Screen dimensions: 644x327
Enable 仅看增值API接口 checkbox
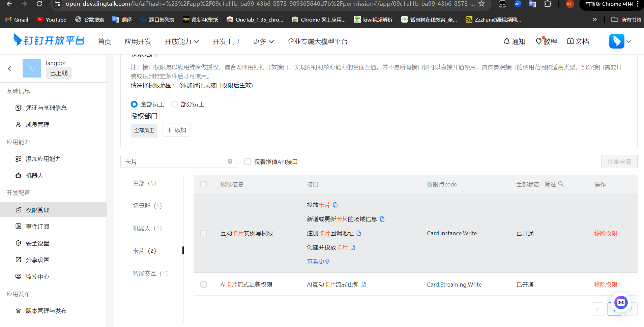(x=247, y=161)
